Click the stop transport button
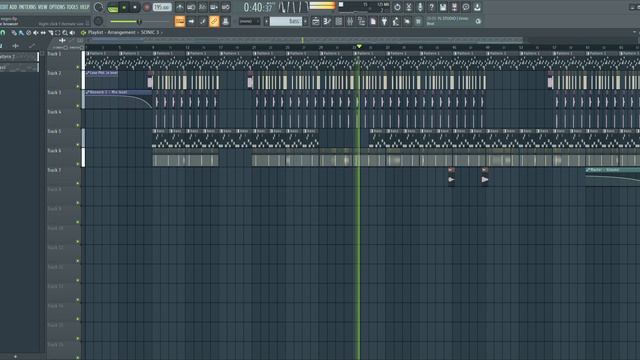 point(135,7)
